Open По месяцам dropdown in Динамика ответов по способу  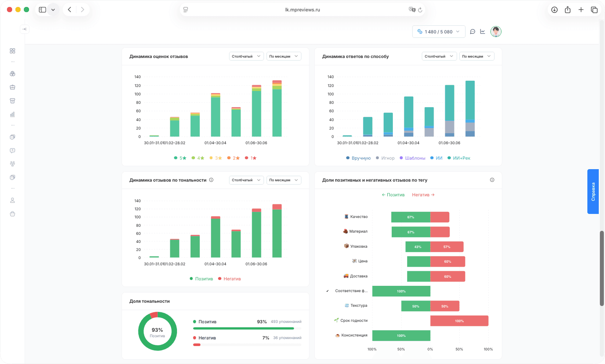pos(477,56)
